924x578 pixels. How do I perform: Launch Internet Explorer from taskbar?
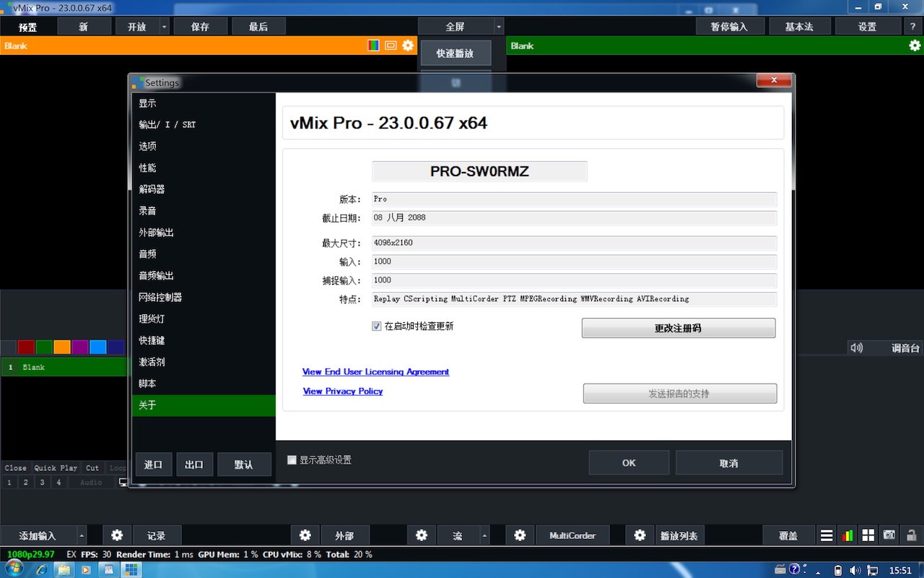[x=42, y=569]
